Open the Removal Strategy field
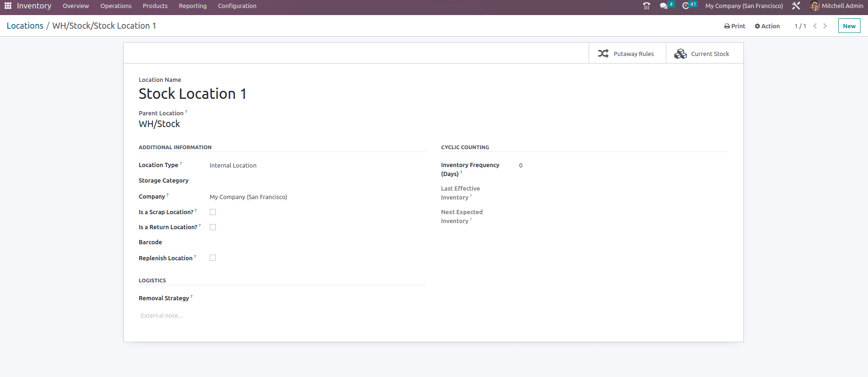 (x=317, y=298)
